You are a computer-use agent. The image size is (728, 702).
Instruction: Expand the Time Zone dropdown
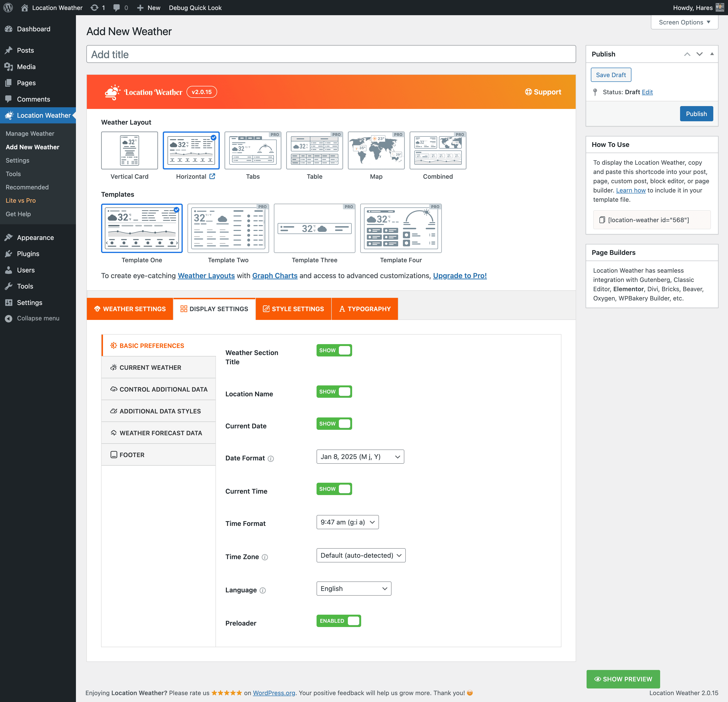361,555
